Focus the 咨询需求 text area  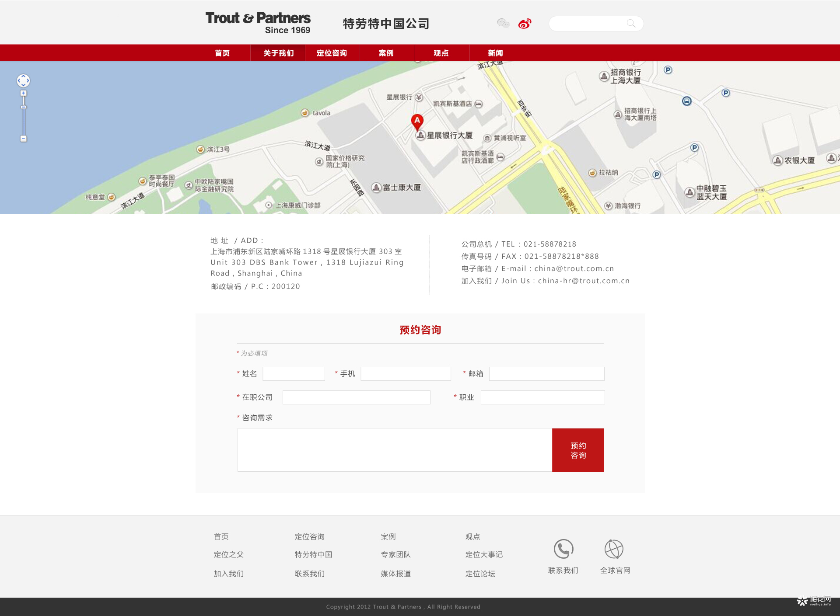(x=395, y=450)
